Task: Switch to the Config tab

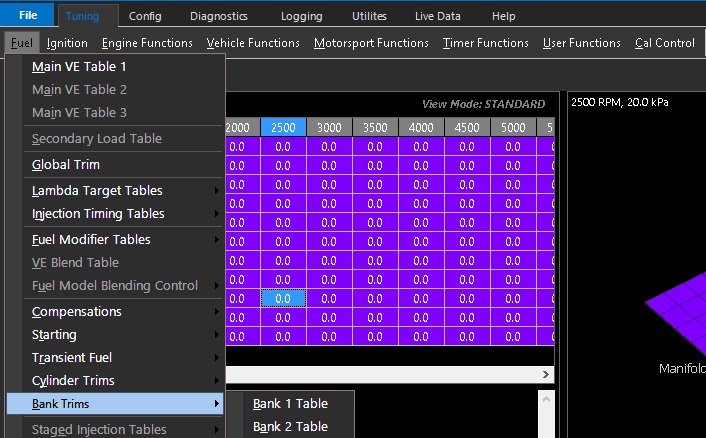Action: point(145,16)
